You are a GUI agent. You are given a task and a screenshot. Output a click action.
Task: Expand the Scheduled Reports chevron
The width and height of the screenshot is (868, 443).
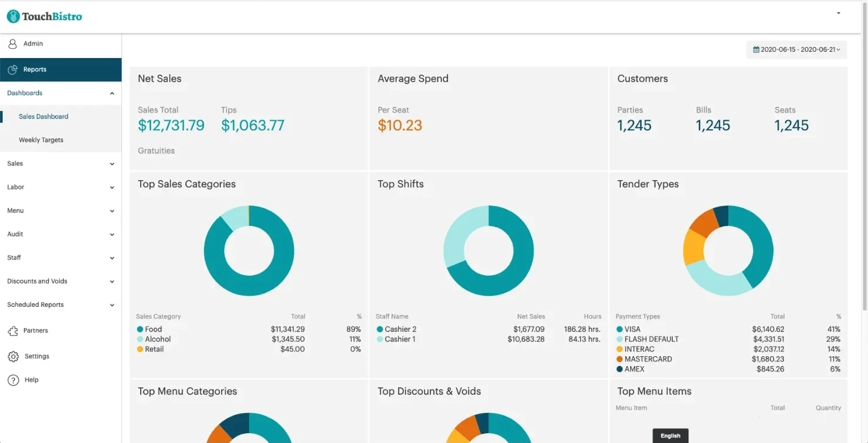(112, 305)
